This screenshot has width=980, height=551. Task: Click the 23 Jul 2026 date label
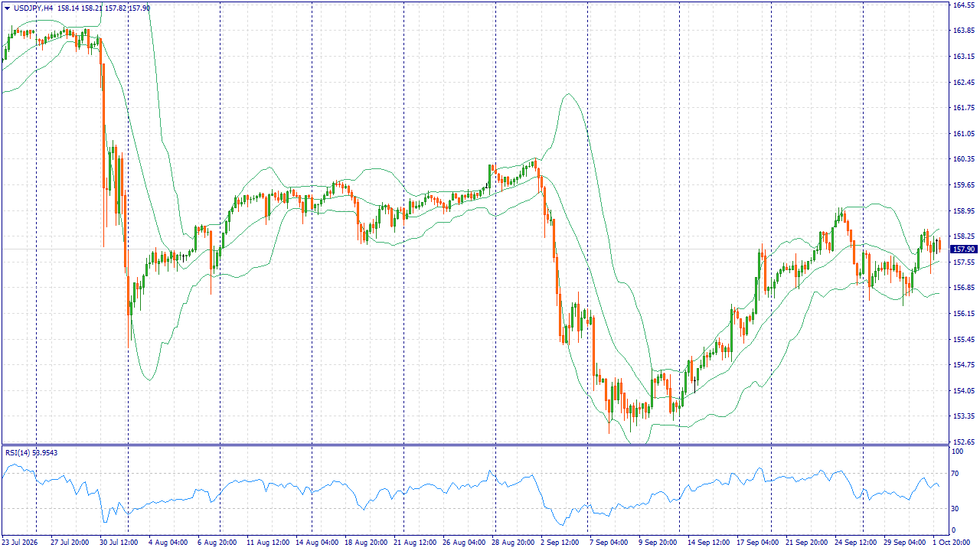[x=20, y=543]
